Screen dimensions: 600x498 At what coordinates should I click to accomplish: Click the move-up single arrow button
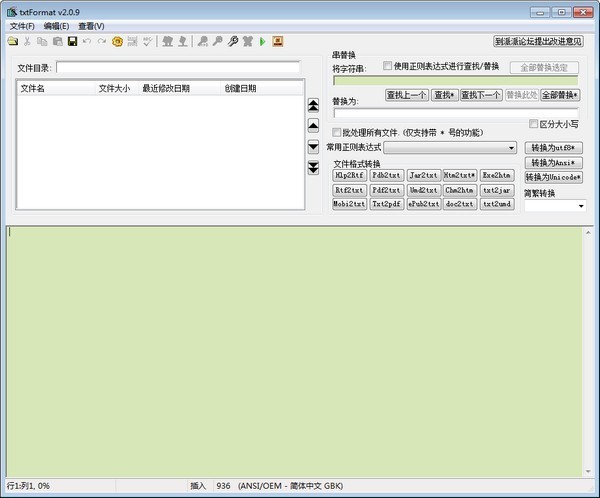313,125
